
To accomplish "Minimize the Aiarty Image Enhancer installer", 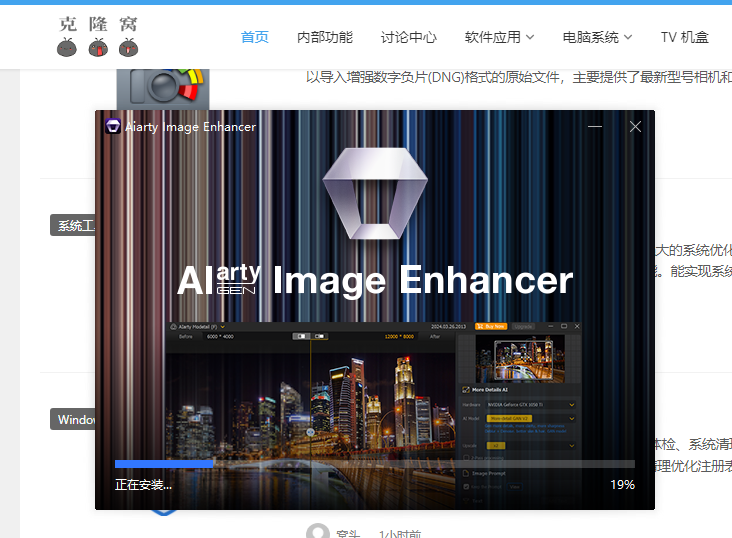I will 595,126.
